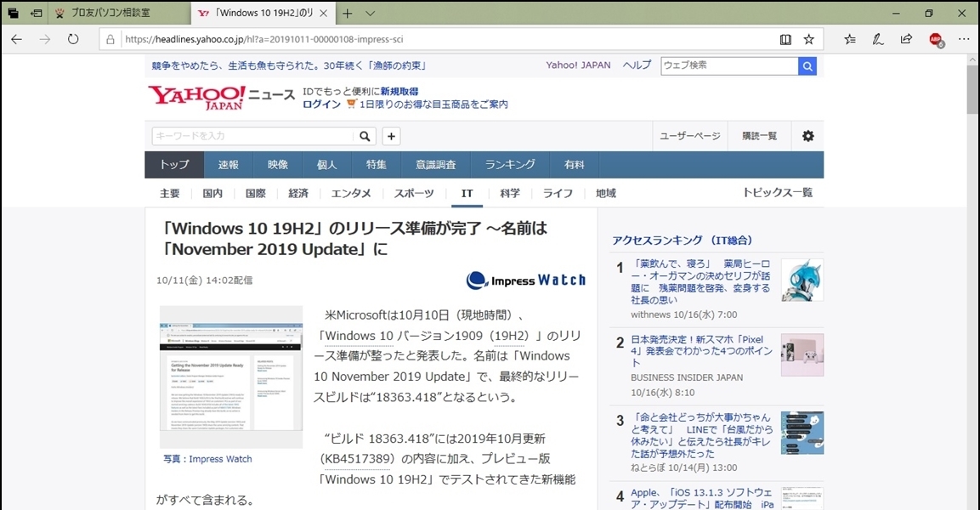Select the ランキング menu tab

click(x=510, y=165)
